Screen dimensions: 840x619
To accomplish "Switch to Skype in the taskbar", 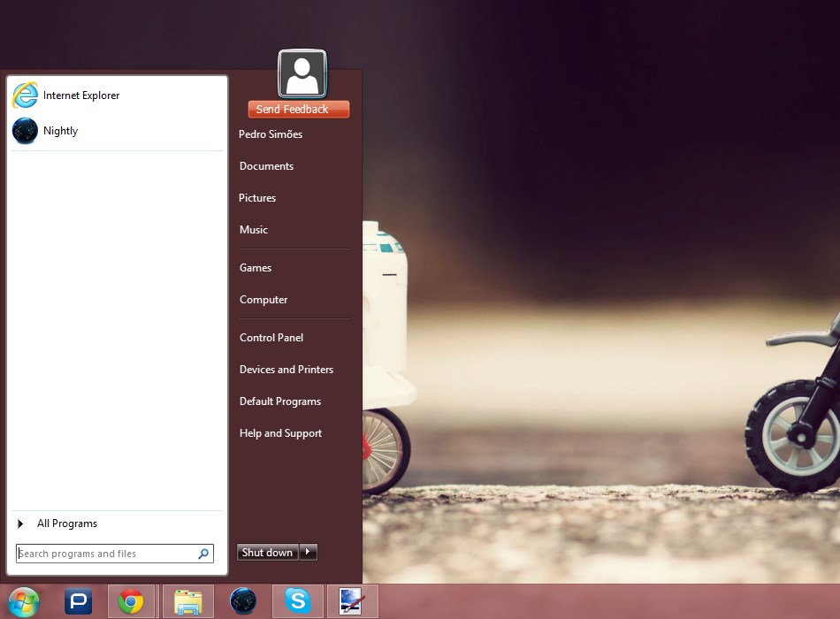I will 298,602.
